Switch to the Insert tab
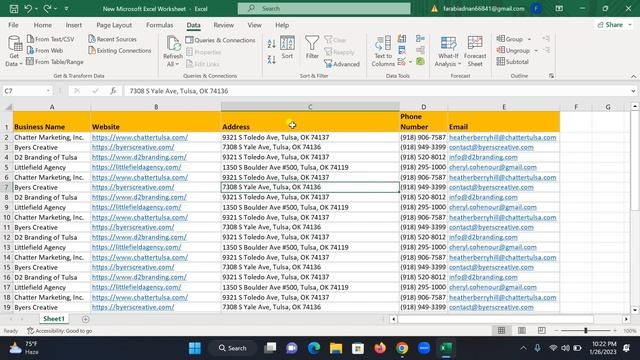Viewport: 640px width, 360px height. click(74, 25)
